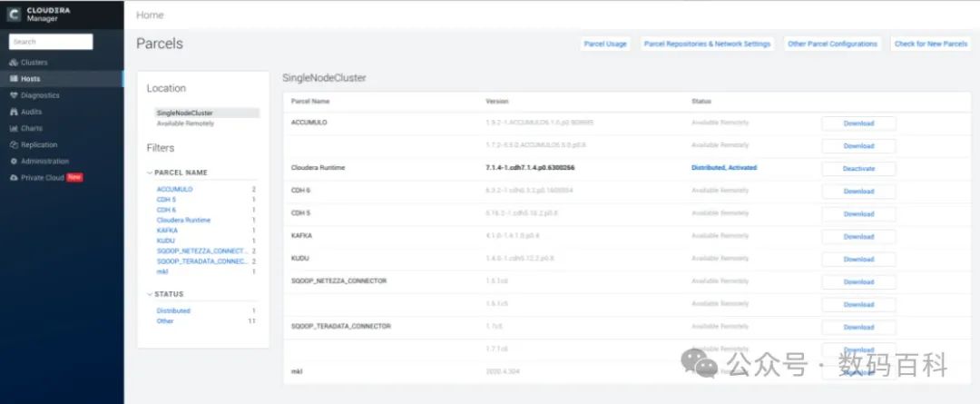This screenshot has height=404, width=980.
Task: Click the Diagnostics heartbeat icon in sidebar
Action: [14, 95]
